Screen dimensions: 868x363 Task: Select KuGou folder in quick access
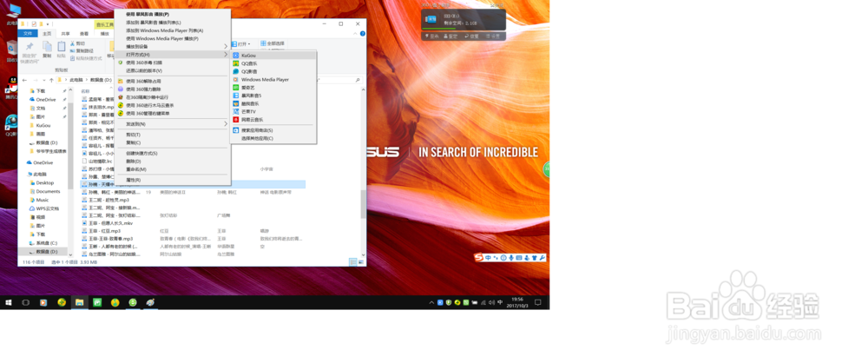click(43, 125)
